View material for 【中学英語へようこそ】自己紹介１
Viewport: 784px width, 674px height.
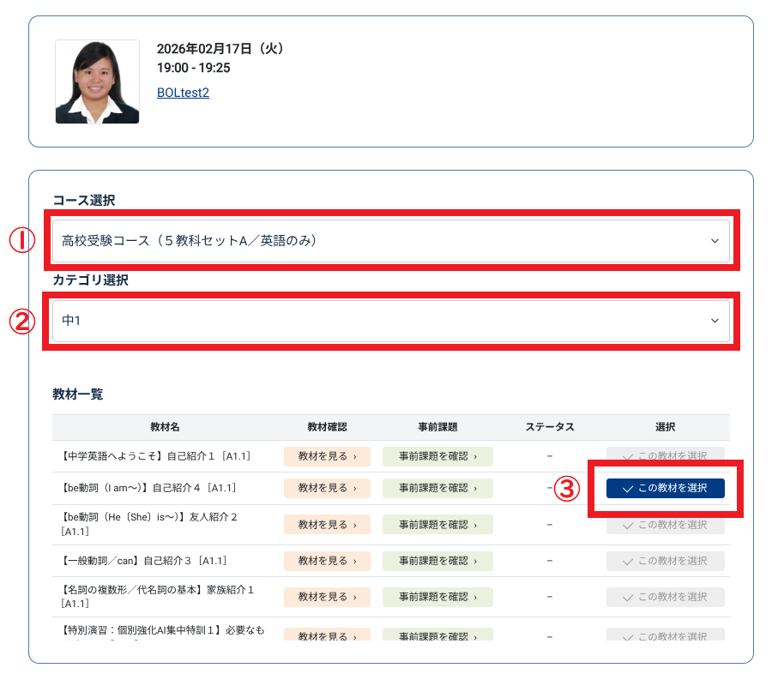(327, 456)
